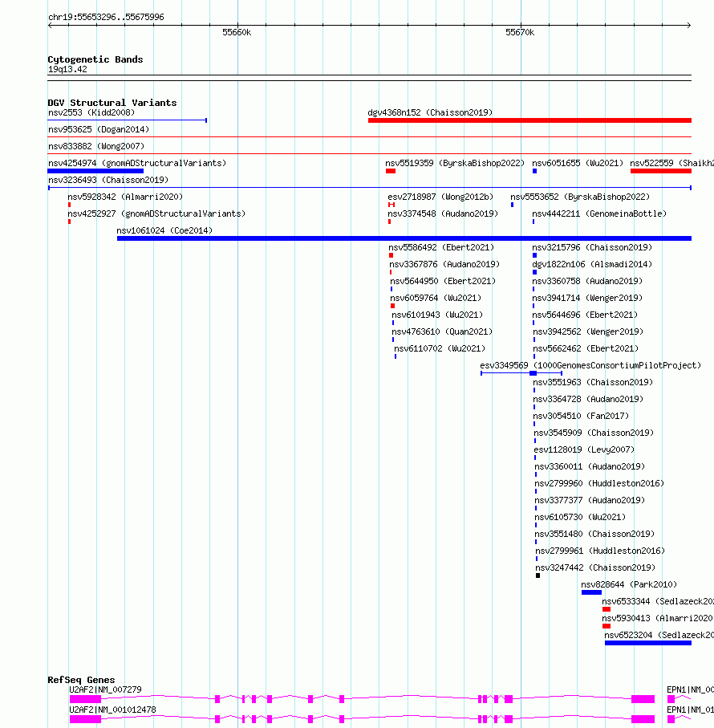Image resolution: width=714 pixels, height=728 pixels.
Task: Open nsv3360011 (Audano2019) label
Action: click(x=590, y=466)
